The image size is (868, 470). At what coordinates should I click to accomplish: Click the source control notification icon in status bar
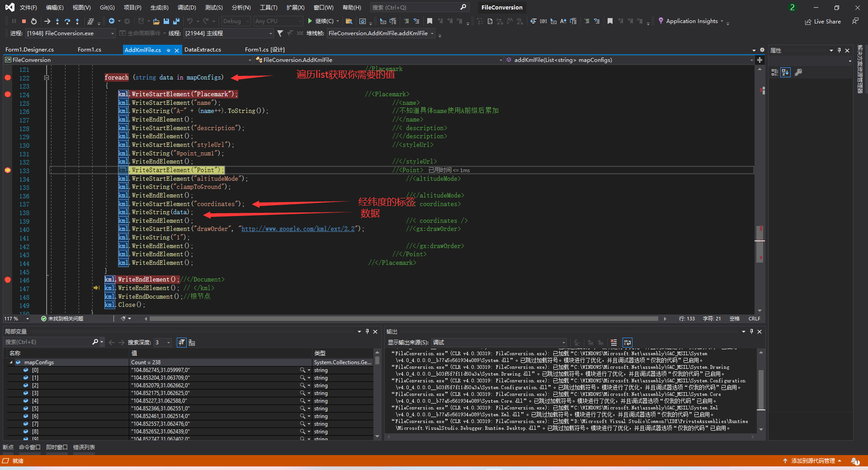click(x=854, y=461)
